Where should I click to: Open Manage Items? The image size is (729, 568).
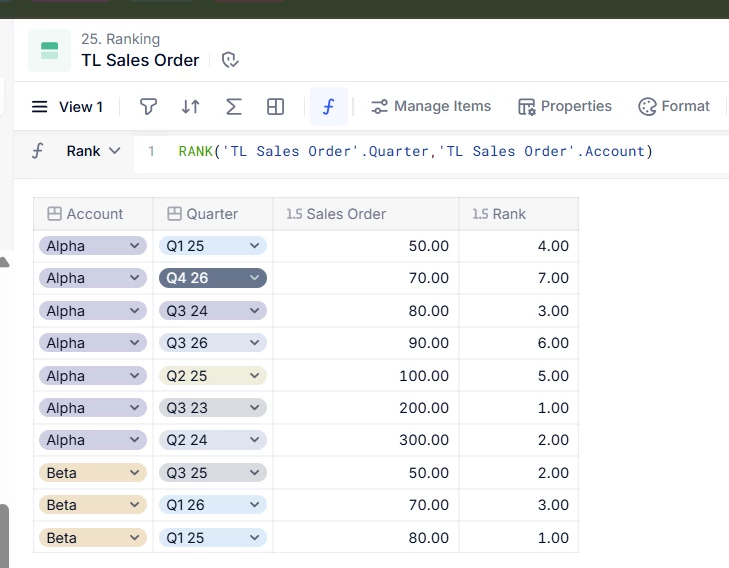click(431, 107)
